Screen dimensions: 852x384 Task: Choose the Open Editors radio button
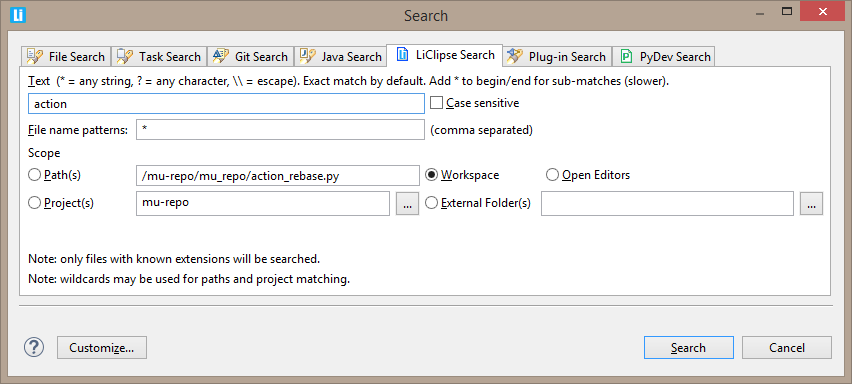pos(553,175)
